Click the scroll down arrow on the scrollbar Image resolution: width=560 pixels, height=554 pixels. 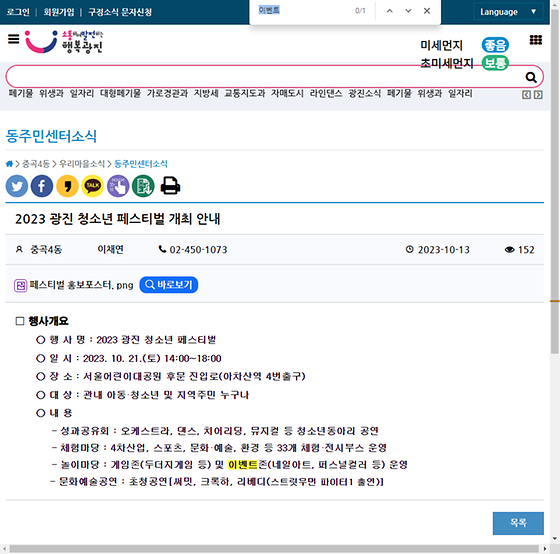(x=555, y=539)
